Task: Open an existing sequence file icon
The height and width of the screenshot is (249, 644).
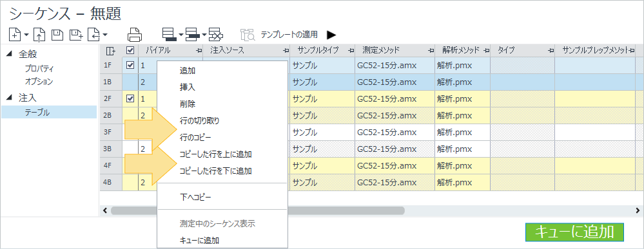Action: [39, 35]
